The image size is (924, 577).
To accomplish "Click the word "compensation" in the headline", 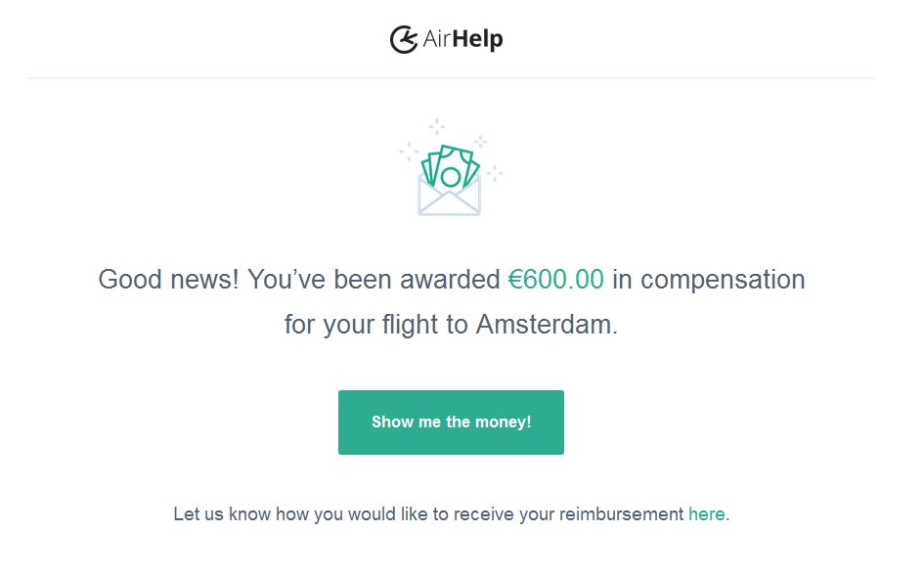I will [723, 280].
